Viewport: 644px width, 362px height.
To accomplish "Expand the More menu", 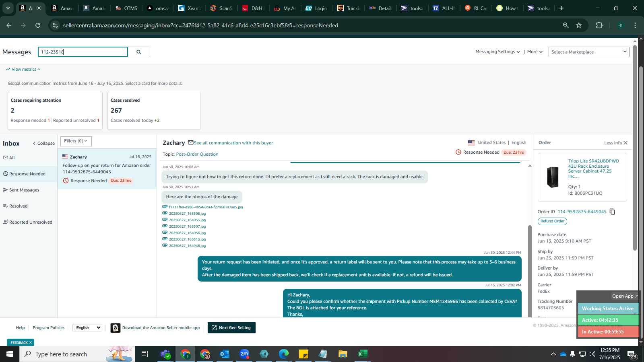I will [535, 52].
